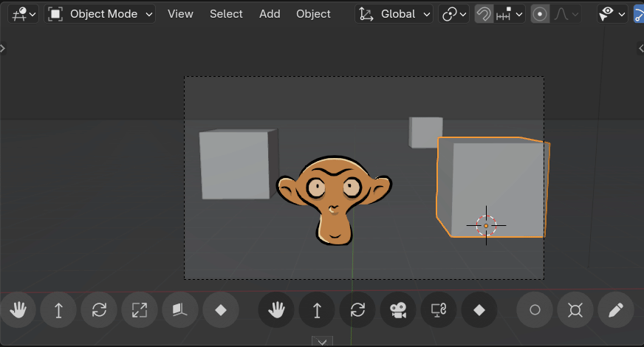The height and width of the screenshot is (347, 644).
Task: Click the chevron expander on the bottom edge
Action: (322, 341)
